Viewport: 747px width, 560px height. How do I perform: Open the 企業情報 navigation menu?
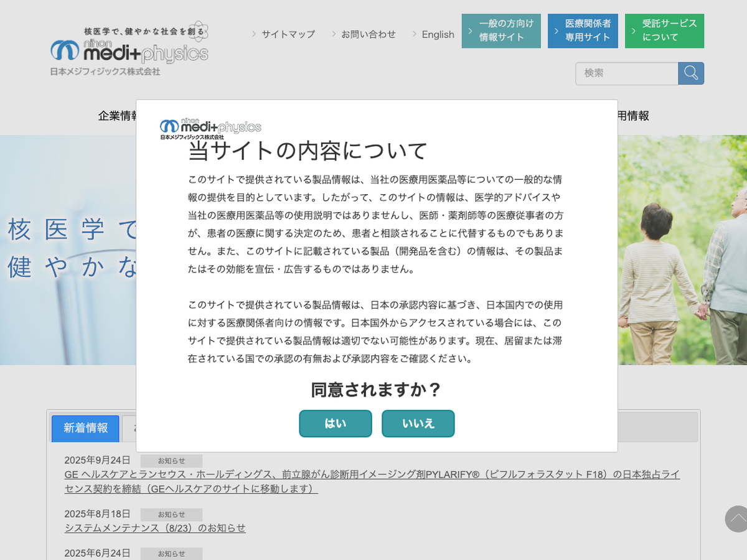coord(118,116)
